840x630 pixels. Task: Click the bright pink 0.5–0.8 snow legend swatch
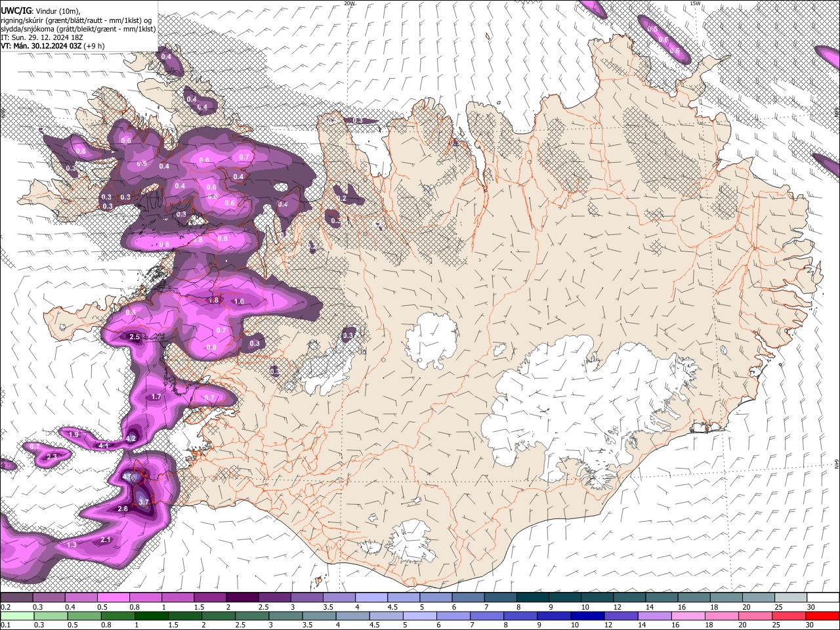(113, 598)
